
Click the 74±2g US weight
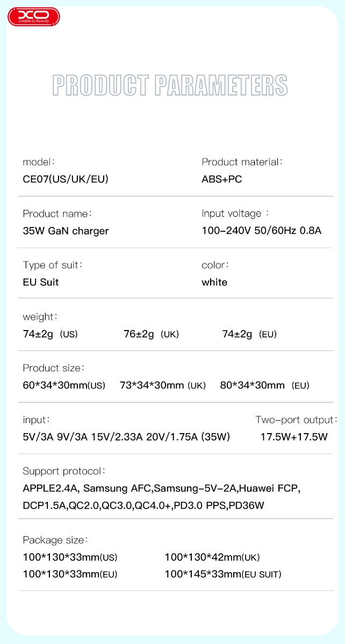[x=50, y=334]
